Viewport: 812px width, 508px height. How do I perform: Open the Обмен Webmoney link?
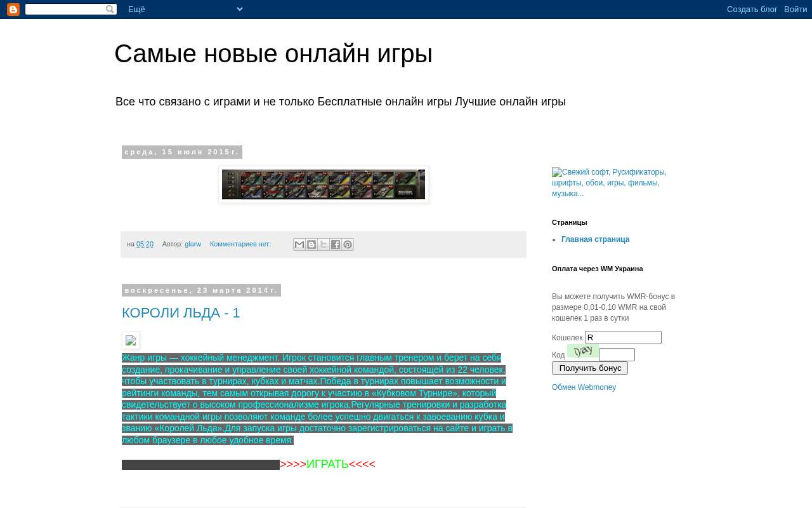[584, 387]
